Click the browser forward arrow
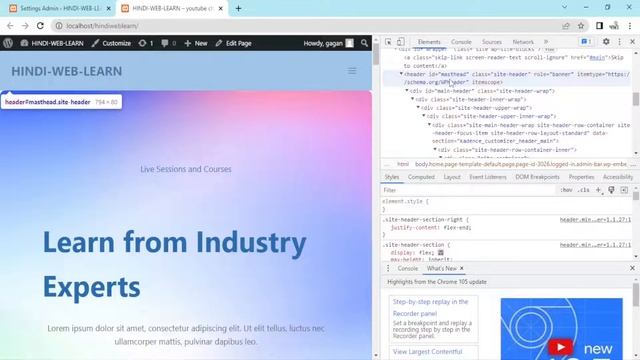640x360 pixels. coord(25,26)
